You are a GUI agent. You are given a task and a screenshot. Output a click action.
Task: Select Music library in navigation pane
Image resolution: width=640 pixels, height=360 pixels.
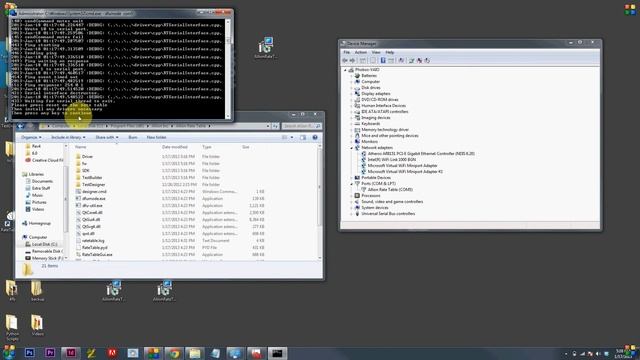pos(37,195)
